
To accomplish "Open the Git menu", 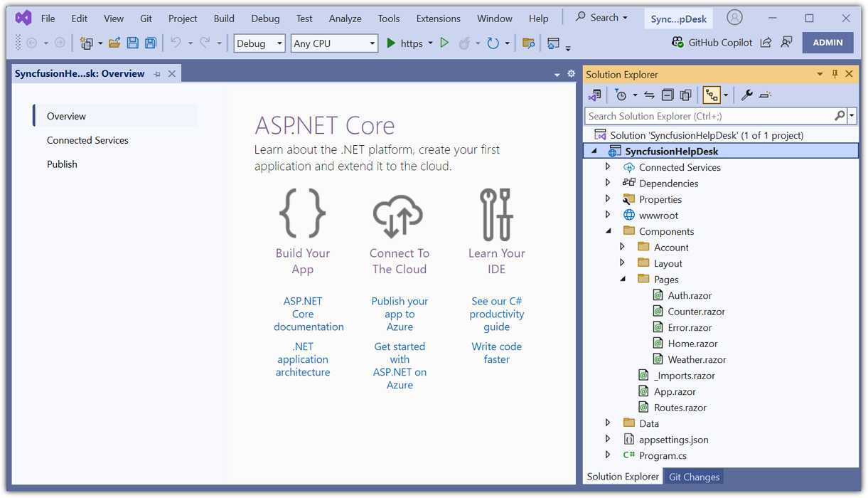I will click(146, 18).
